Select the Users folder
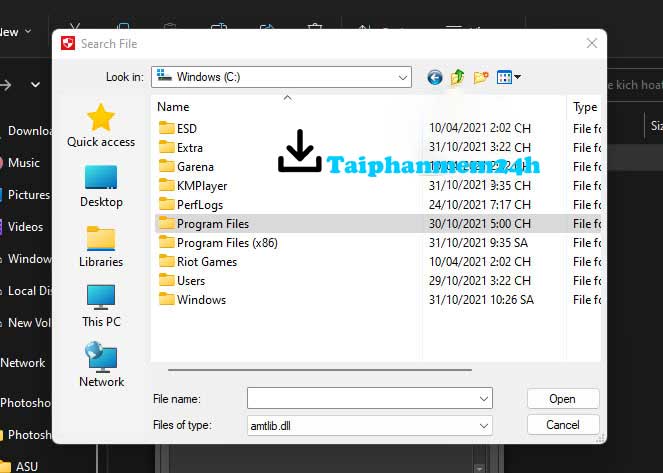This screenshot has width=663, height=473. click(x=182, y=281)
